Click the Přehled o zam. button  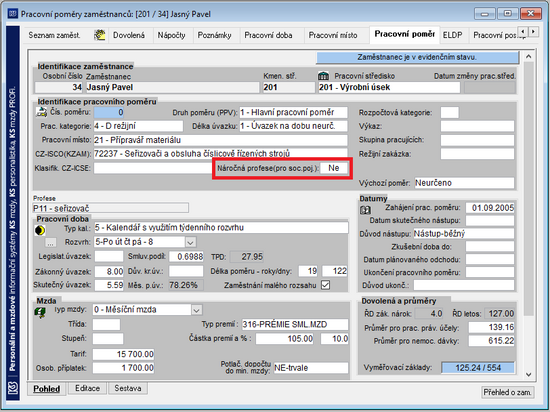(507, 392)
